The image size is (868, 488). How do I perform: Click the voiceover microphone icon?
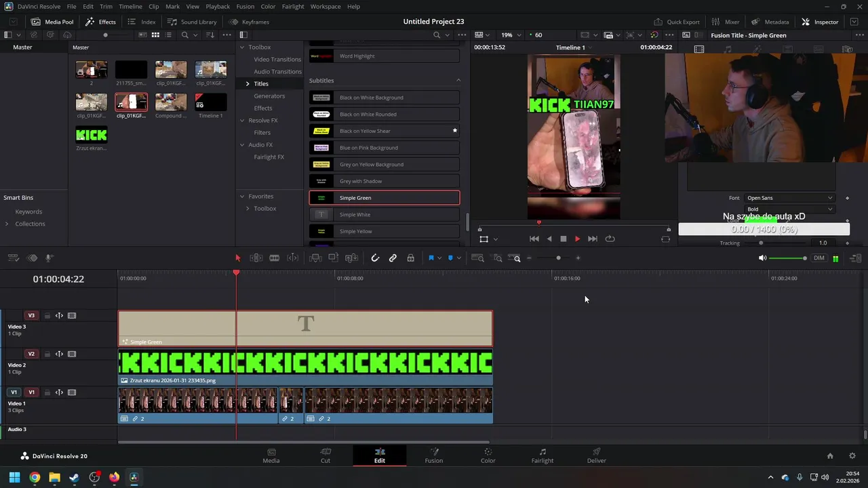click(50, 258)
